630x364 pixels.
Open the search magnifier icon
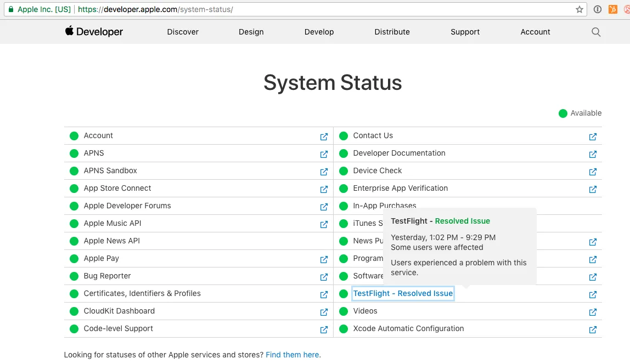(x=596, y=32)
